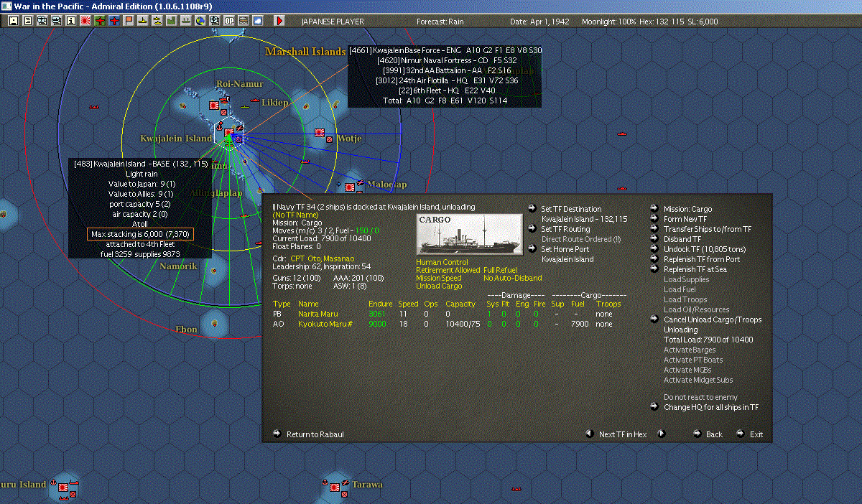Toggle the Full Refuel setting
The height and width of the screenshot is (504, 862).
500,270
